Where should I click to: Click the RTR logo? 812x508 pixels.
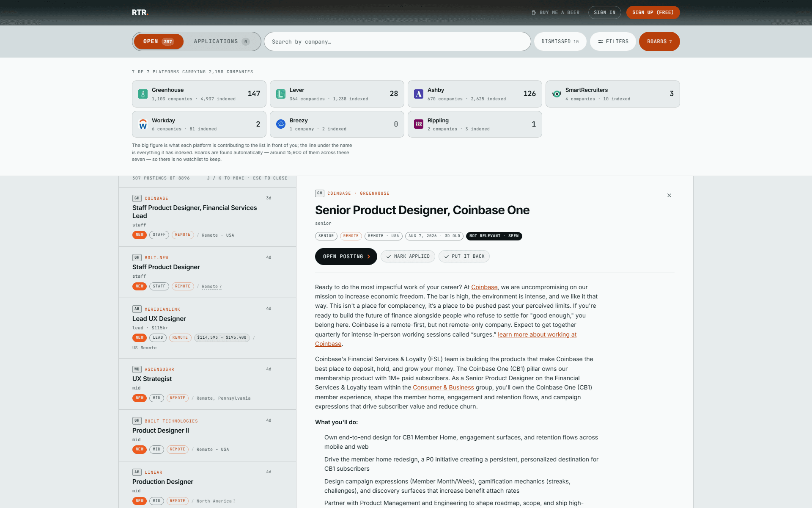(x=140, y=12)
